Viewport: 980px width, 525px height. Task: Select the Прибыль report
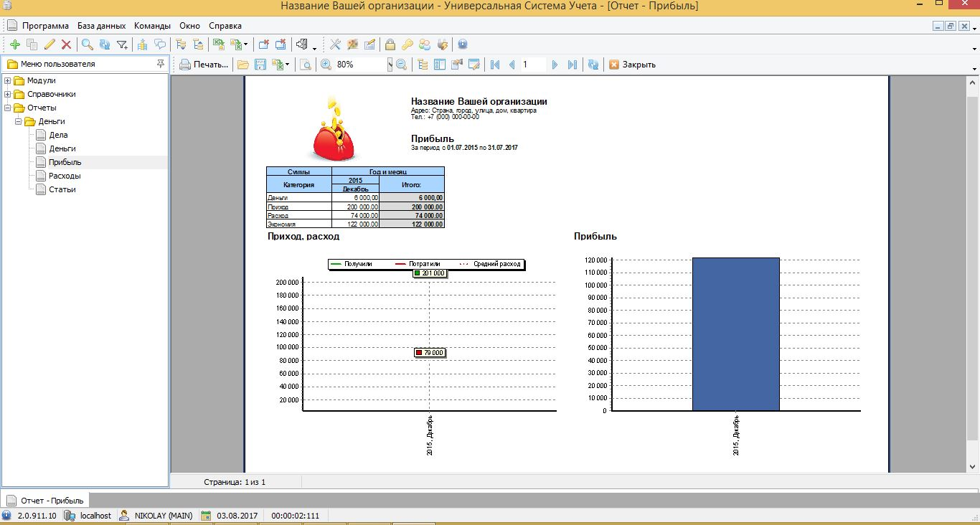pos(65,162)
